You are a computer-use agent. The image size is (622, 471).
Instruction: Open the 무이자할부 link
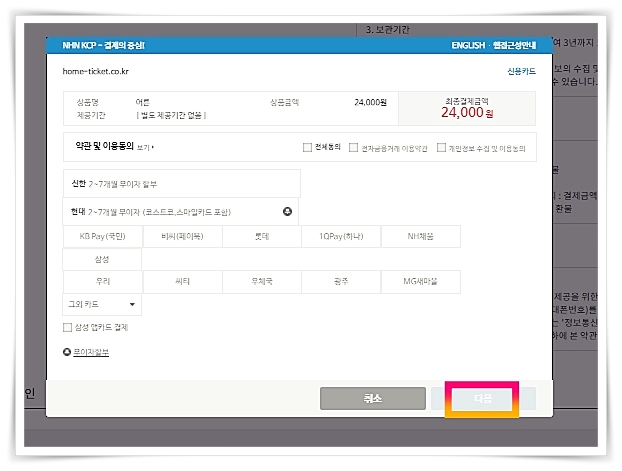[91, 352]
